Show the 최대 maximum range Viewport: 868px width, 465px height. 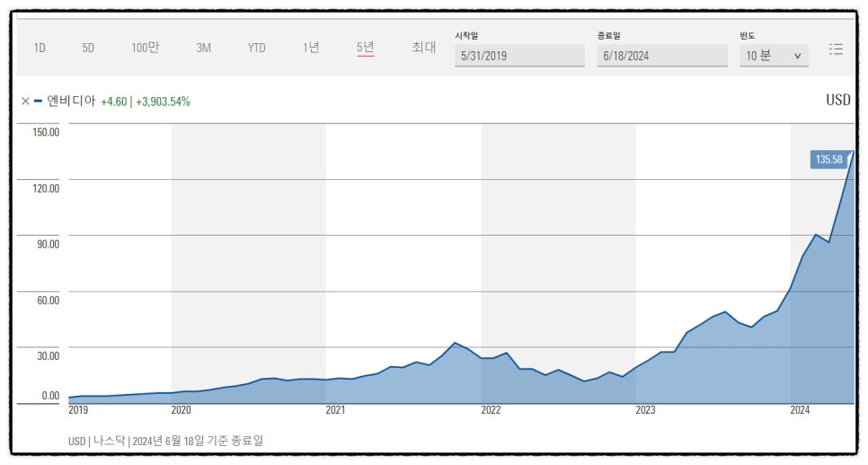coord(424,48)
